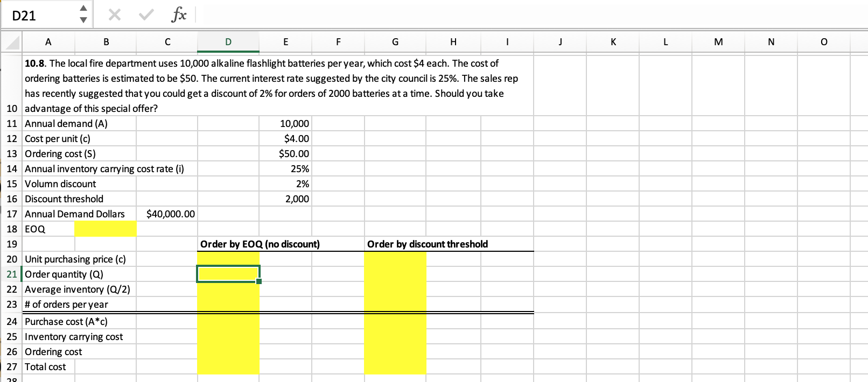Click 'Order by discount threshold' header

428,244
